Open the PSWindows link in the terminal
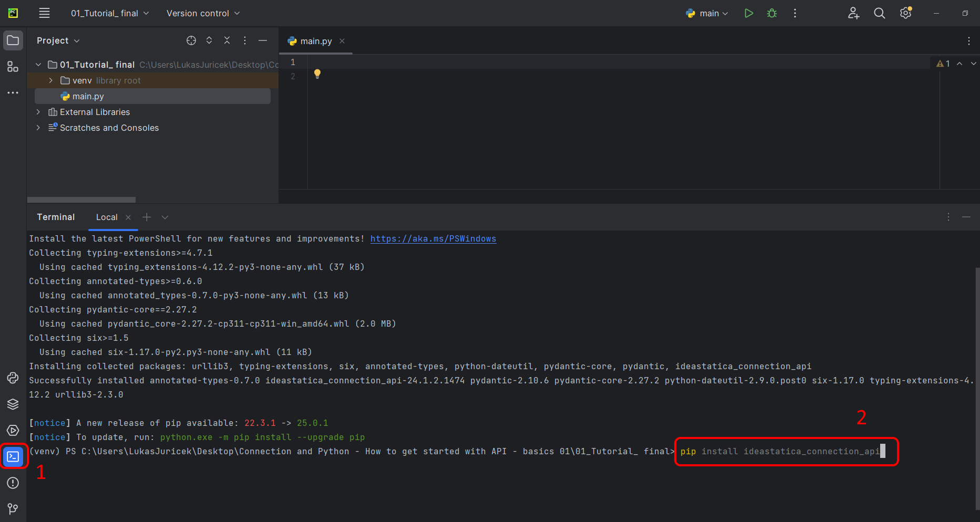Image resolution: width=980 pixels, height=522 pixels. (433, 238)
